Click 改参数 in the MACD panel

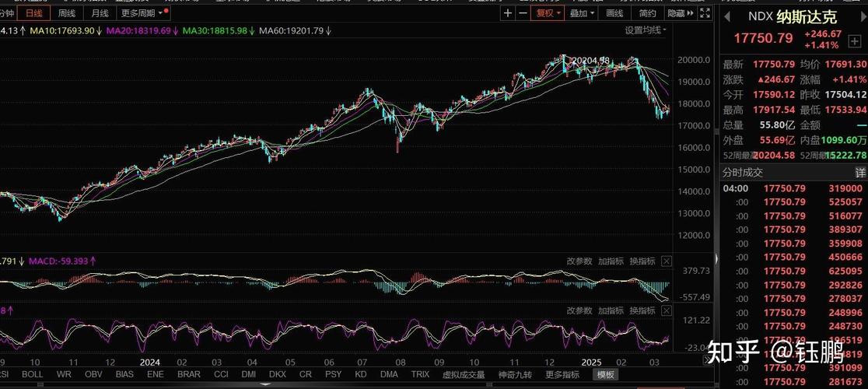pos(579,261)
